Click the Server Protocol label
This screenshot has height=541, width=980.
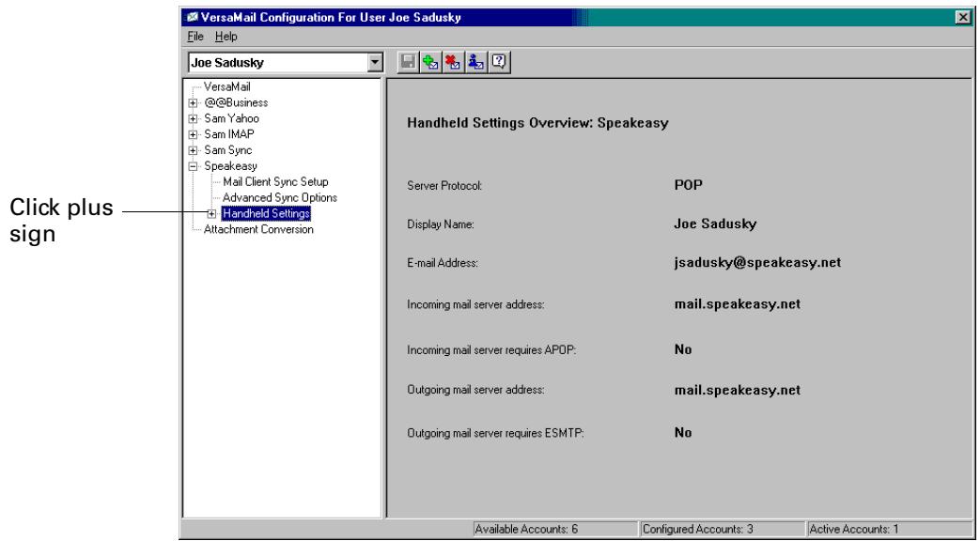444,186
